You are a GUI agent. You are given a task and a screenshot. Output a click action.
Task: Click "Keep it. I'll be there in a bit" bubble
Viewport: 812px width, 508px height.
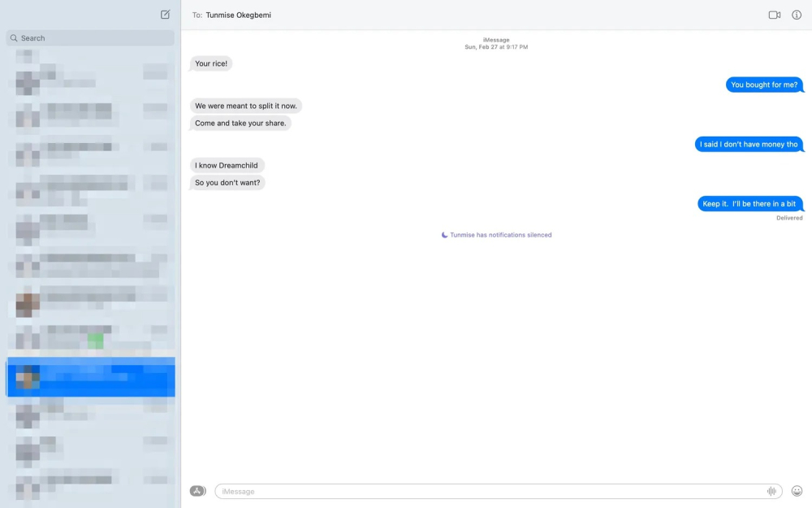pyautogui.click(x=749, y=204)
